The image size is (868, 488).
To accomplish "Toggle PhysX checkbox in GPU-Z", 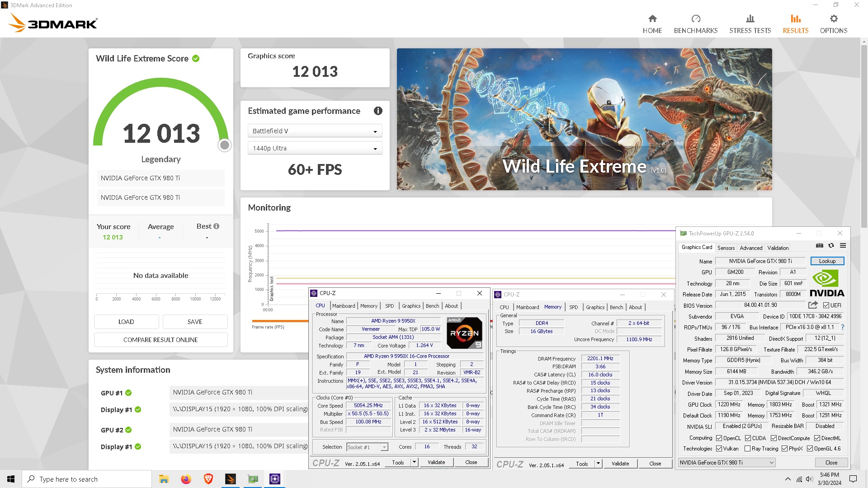I will (x=784, y=448).
